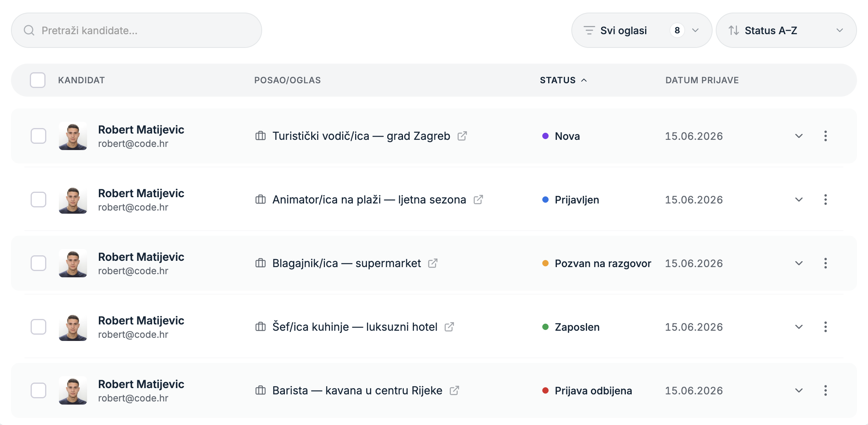Expand the Prijavljen row chevron

[799, 200]
